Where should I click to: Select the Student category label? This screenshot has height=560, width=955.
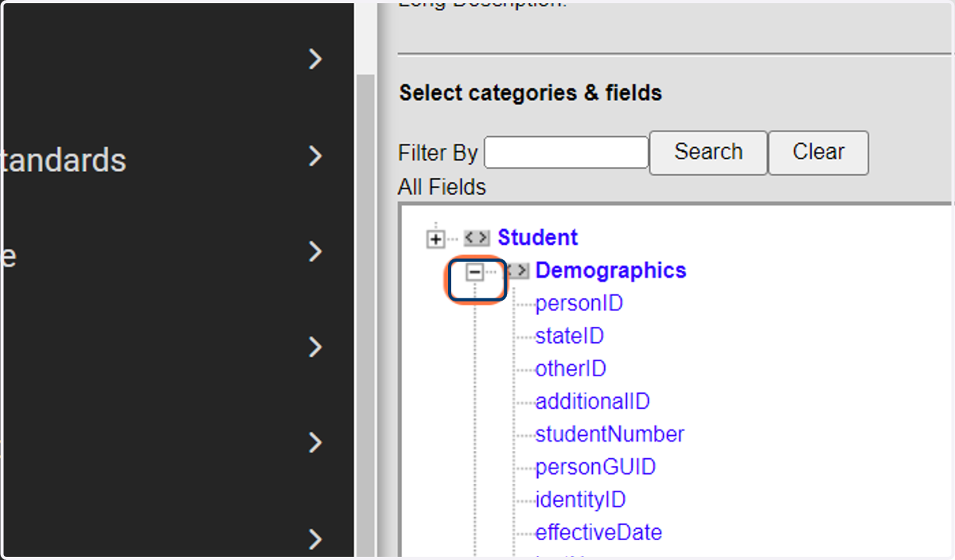(x=538, y=238)
